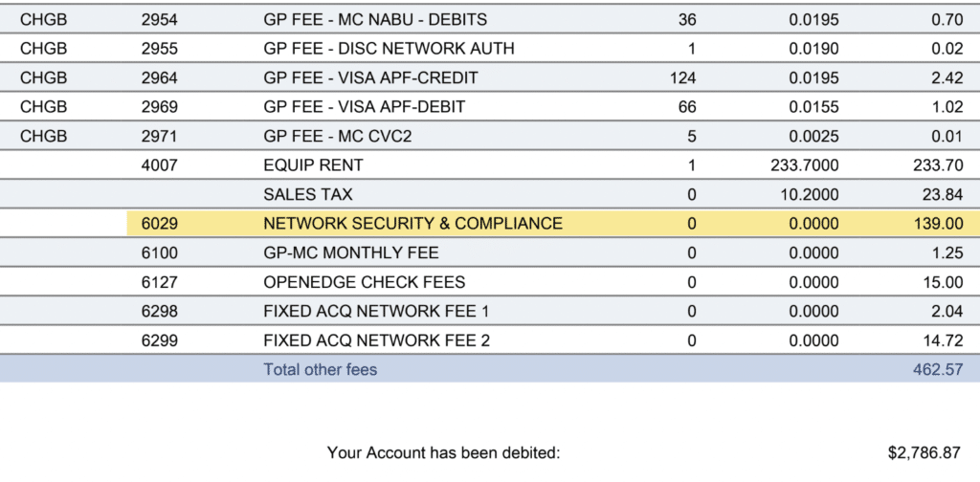This screenshot has height=482, width=980.
Task: Click 'Your Account has been debited' text
Action: point(443,452)
